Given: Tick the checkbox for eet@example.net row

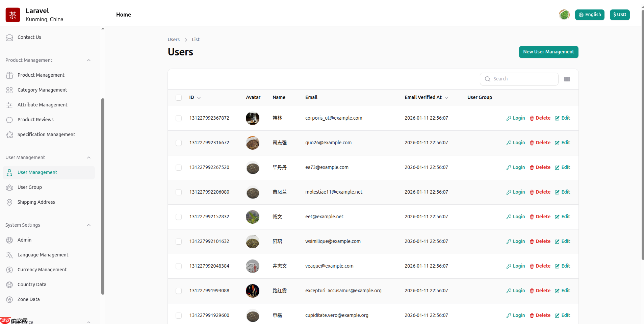Looking at the screenshot, I should coord(179,217).
